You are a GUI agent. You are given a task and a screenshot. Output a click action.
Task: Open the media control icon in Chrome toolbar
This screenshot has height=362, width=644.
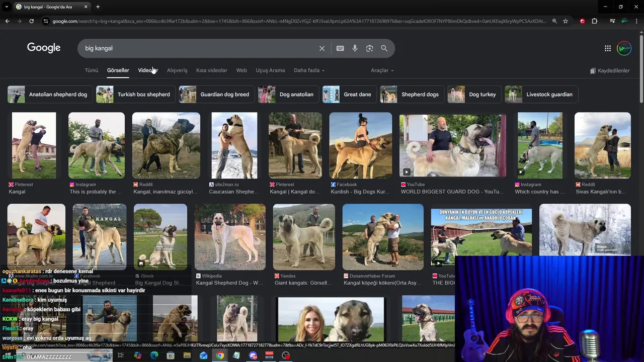click(x=612, y=21)
